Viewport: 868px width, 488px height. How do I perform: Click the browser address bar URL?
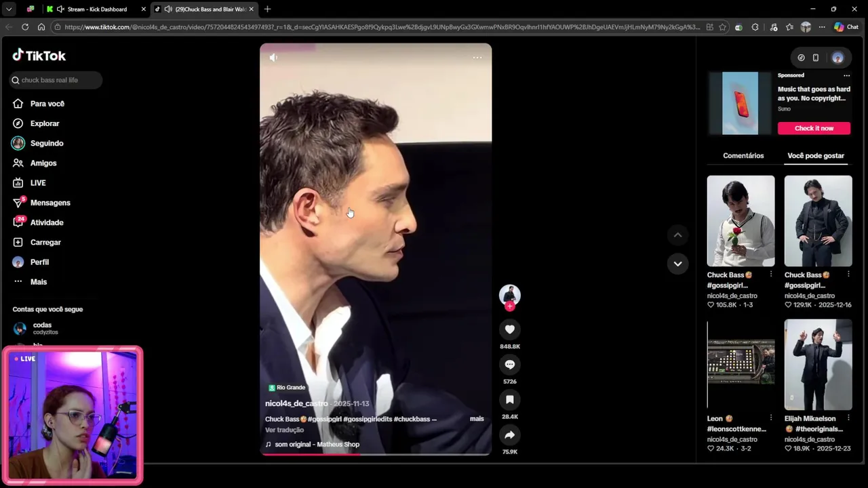pyautogui.click(x=382, y=27)
